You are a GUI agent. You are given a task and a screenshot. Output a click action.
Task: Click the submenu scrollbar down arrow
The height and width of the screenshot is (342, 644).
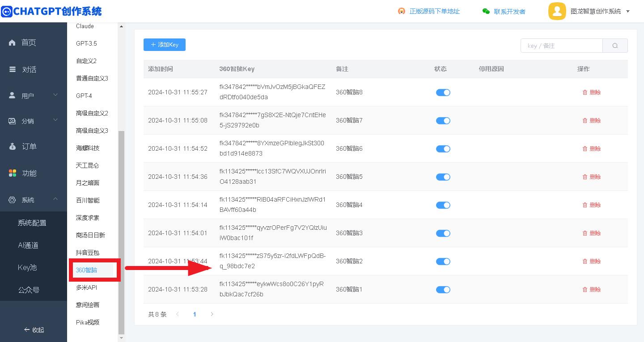121,338
